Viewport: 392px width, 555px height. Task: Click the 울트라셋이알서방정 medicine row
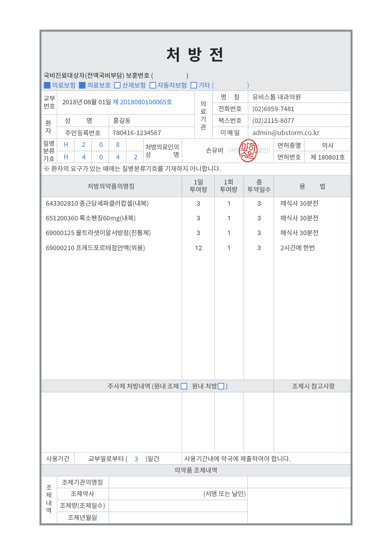196,233
